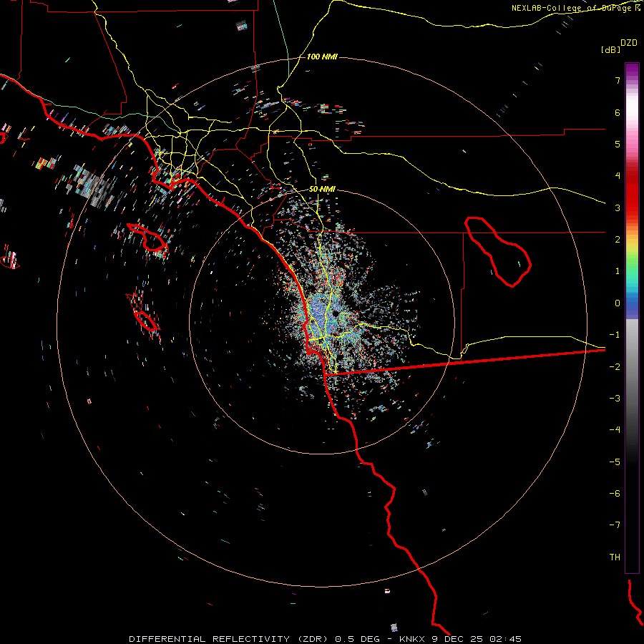Click the "3" tick label on the scale
Screen dimensions: 644x644
point(618,208)
